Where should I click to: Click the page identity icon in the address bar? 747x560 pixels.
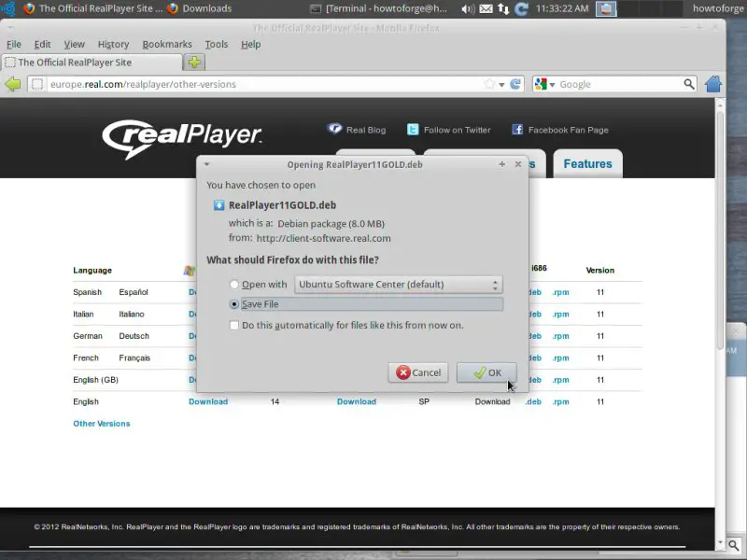36,84
